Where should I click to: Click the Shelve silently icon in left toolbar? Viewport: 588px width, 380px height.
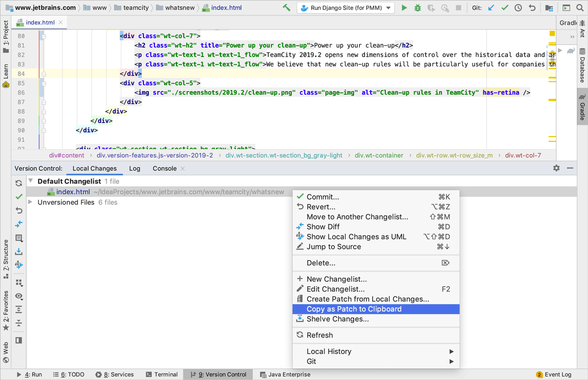pos(19,252)
